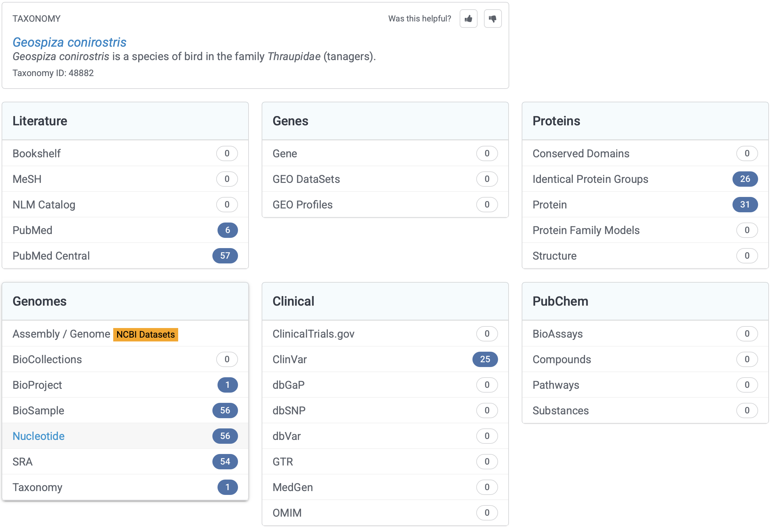Select the Bookshelf literature entry
The width and height of the screenshot is (776, 532).
(36, 153)
